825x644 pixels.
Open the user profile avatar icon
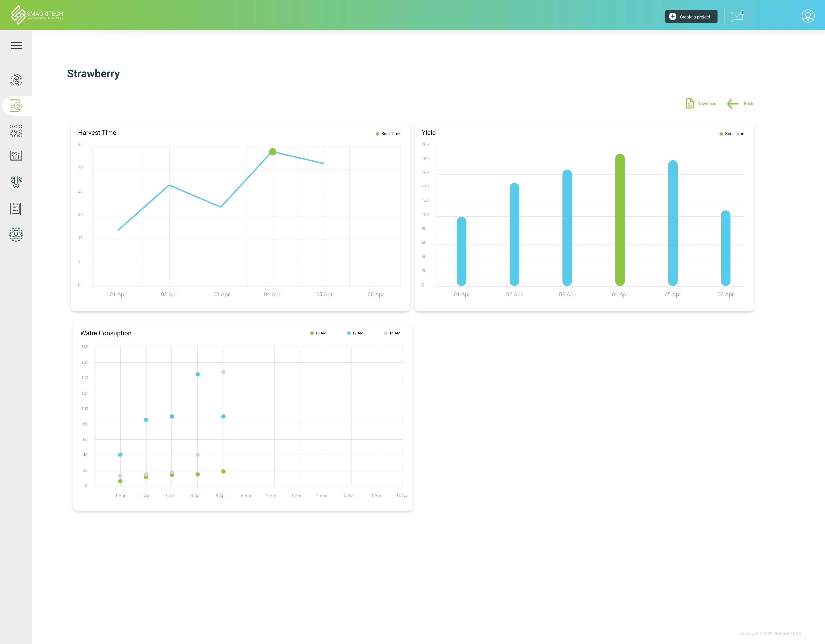[808, 16]
